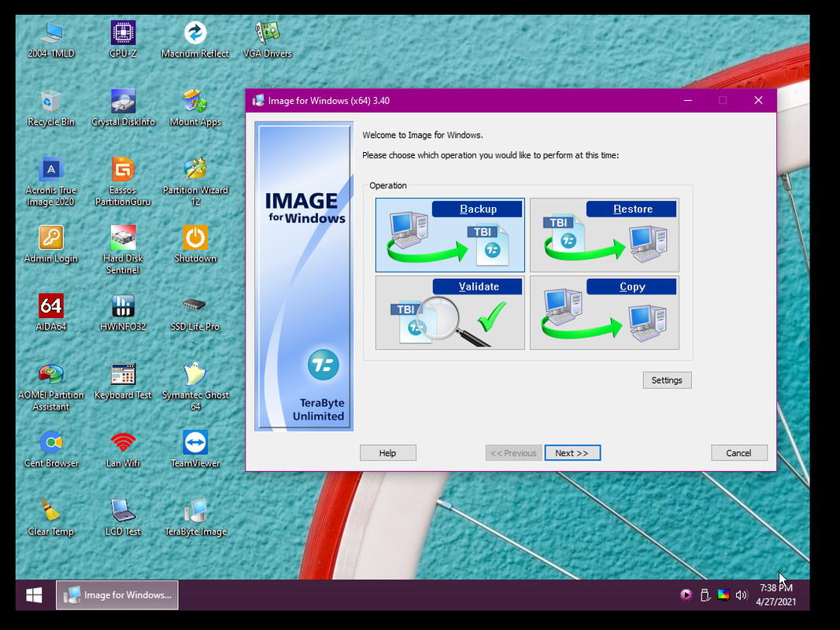840x630 pixels.
Task: Click Image for Windows taskbar button
Action: coord(117,595)
